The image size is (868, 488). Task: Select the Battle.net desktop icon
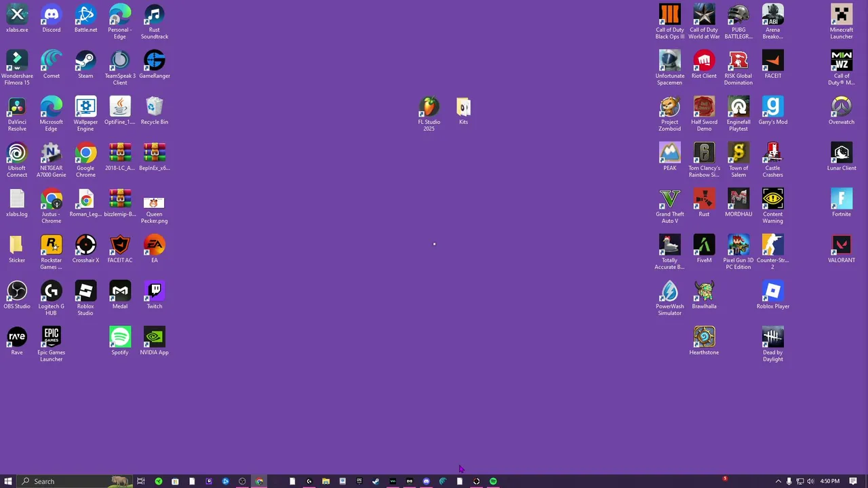tap(85, 18)
